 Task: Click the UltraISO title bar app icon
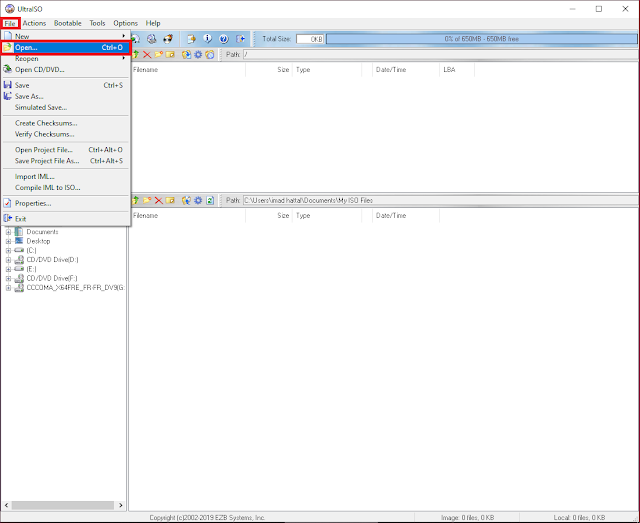coord(9,9)
